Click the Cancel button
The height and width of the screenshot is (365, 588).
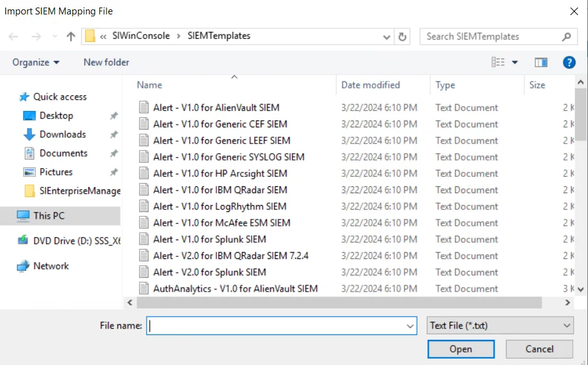[539, 349]
